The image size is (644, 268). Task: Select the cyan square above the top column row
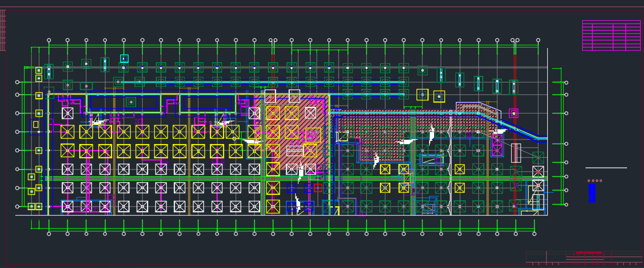[124, 58]
